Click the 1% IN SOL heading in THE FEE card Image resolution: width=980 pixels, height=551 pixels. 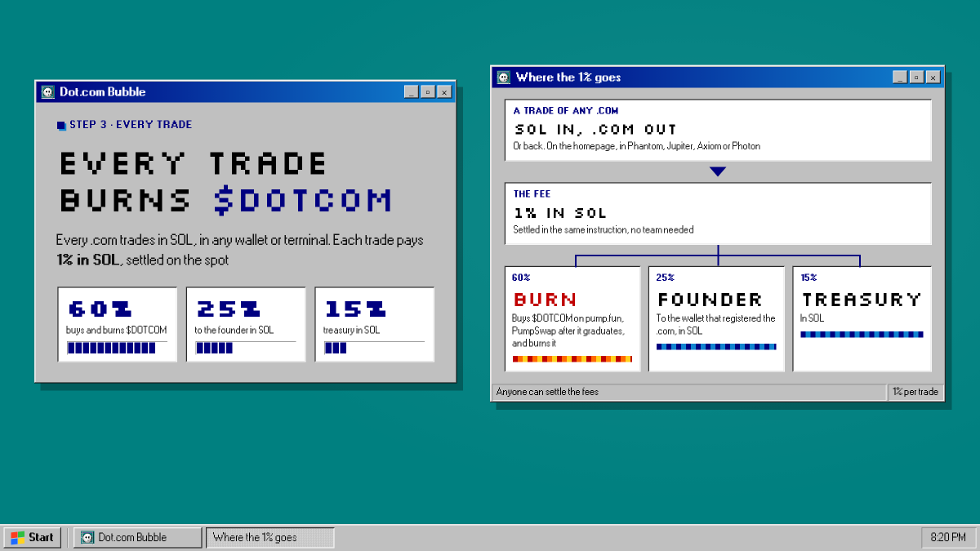coord(560,213)
